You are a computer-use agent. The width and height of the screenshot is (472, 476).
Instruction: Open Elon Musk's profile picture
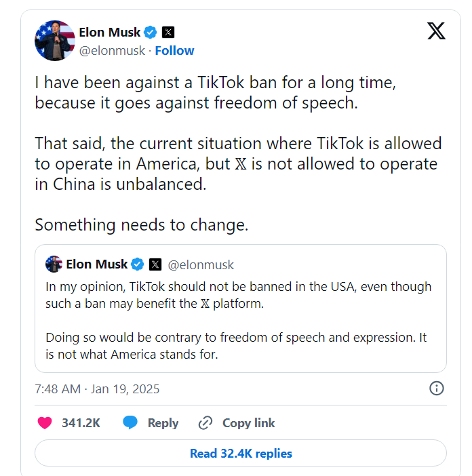(x=54, y=41)
